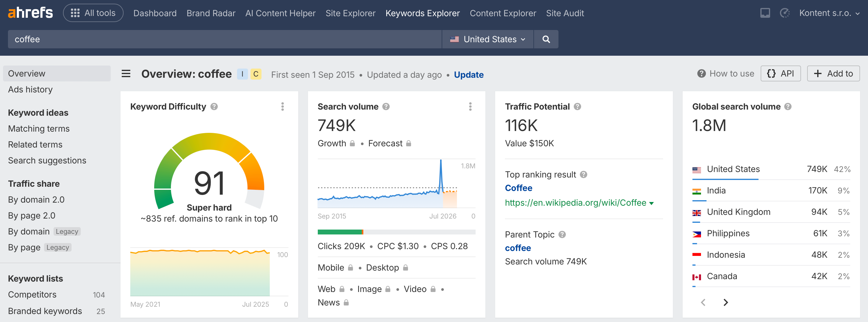
Task: Go to next countries page arrow
Action: point(725,302)
